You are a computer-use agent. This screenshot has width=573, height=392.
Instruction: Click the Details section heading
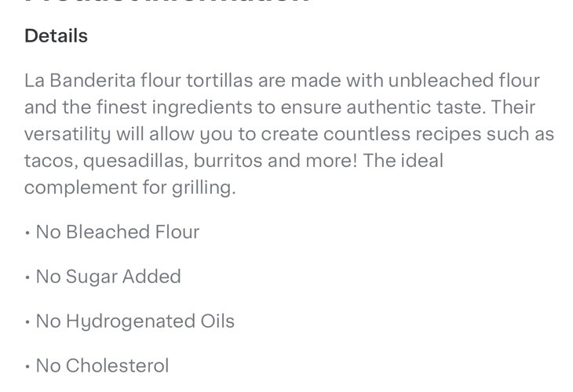click(x=56, y=36)
